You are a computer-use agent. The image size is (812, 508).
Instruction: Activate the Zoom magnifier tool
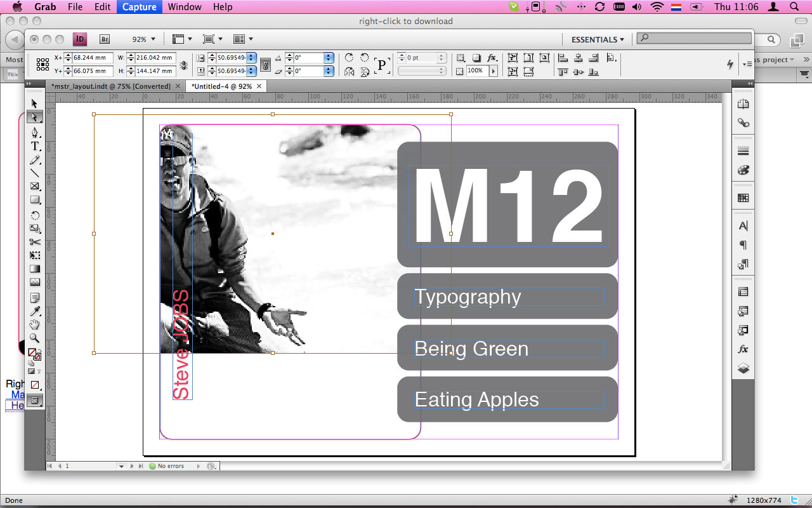click(x=35, y=338)
